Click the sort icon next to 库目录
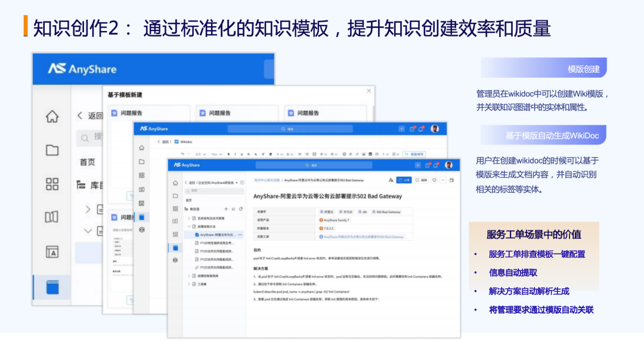The height and width of the screenshot is (363, 644). pyautogui.click(x=233, y=209)
